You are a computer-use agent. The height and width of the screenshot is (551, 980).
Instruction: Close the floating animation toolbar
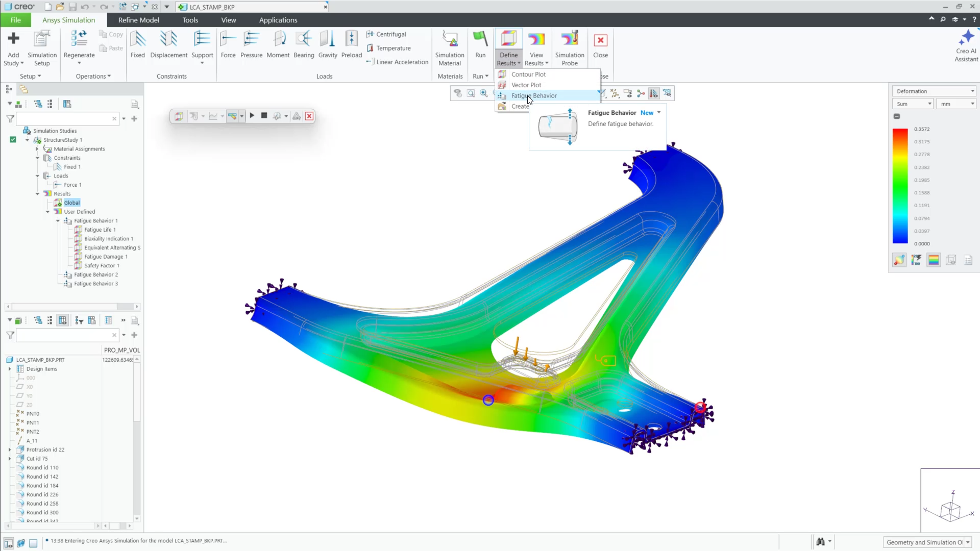(309, 116)
